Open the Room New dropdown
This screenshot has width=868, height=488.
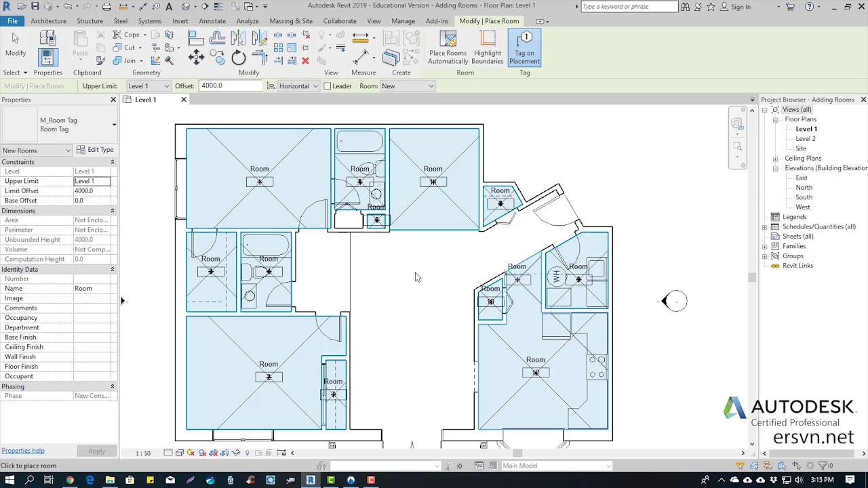pos(407,86)
